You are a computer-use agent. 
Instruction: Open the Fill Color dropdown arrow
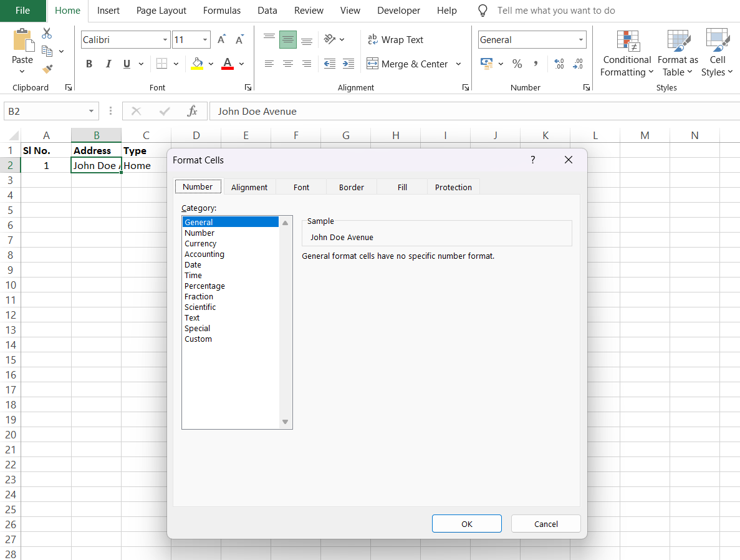(211, 64)
